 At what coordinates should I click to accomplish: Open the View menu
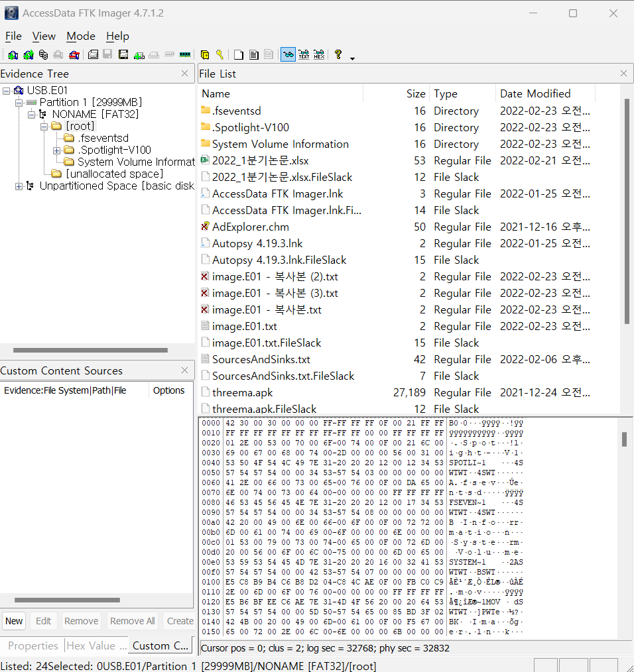coord(44,36)
